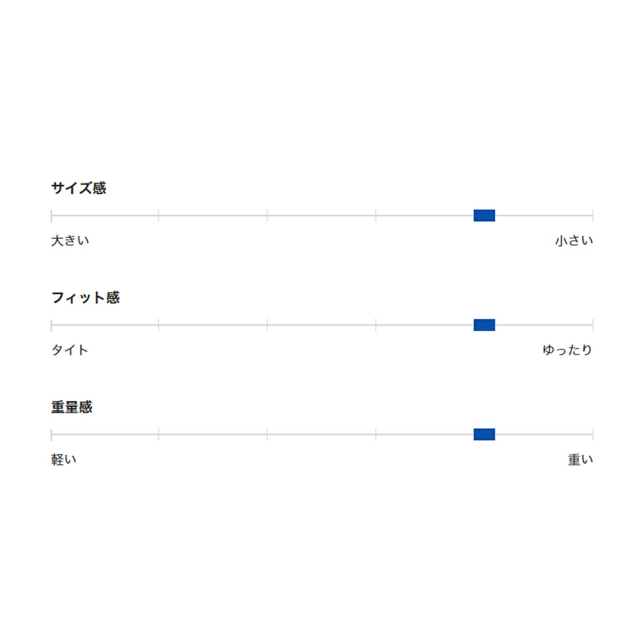Select the タイト label under fit slider
This screenshot has width=644, height=644.
pos(69,350)
